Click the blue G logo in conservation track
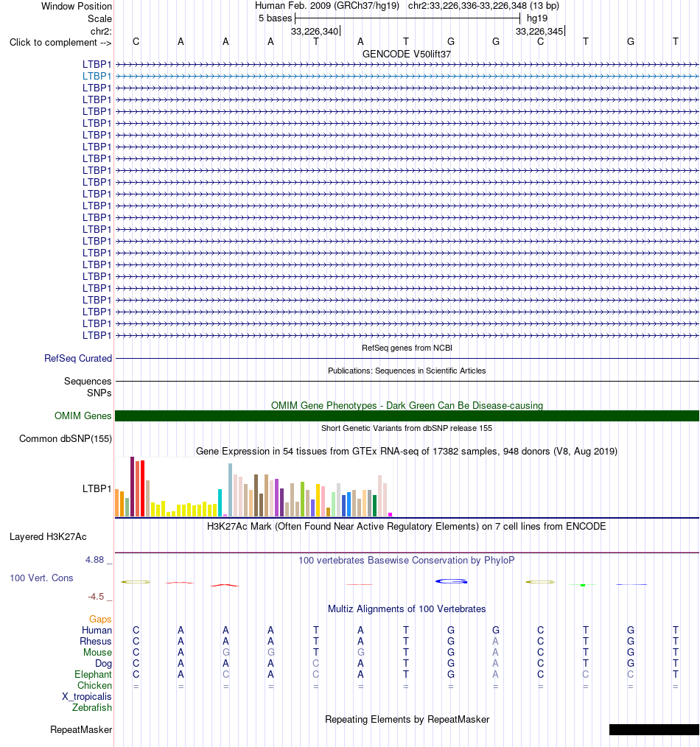This screenshot has height=747, width=700. tap(451, 581)
